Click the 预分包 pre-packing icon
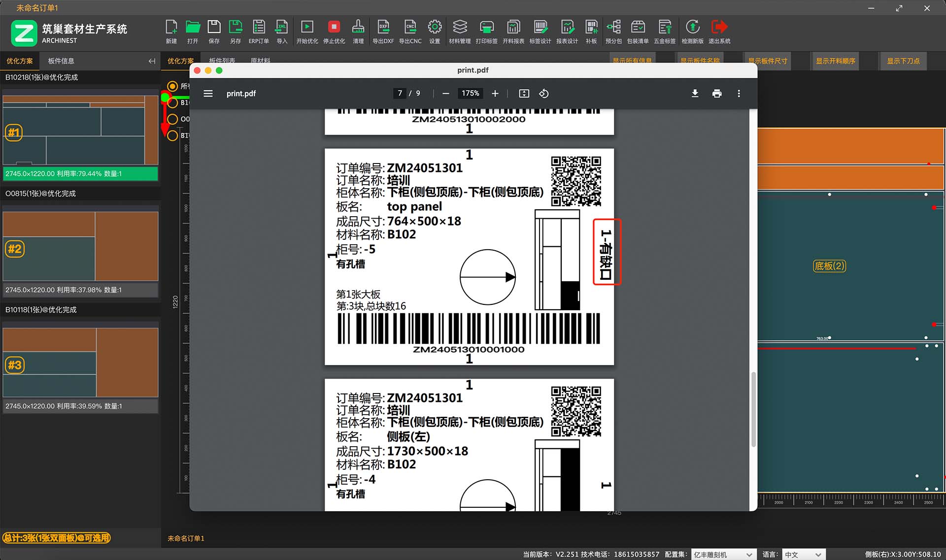946x560 pixels. coord(613,32)
